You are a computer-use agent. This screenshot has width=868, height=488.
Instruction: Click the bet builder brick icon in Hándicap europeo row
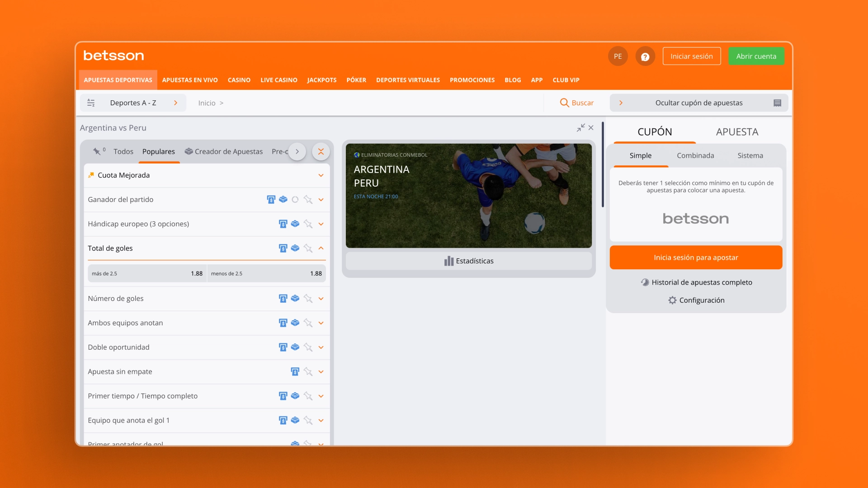(x=295, y=224)
